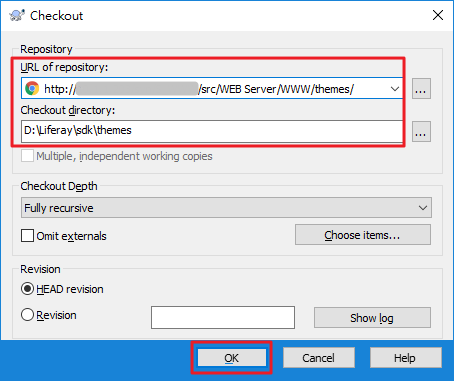The image size is (454, 381).
Task: Click the Chrome icon in URL field
Action: [x=32, y=89]
